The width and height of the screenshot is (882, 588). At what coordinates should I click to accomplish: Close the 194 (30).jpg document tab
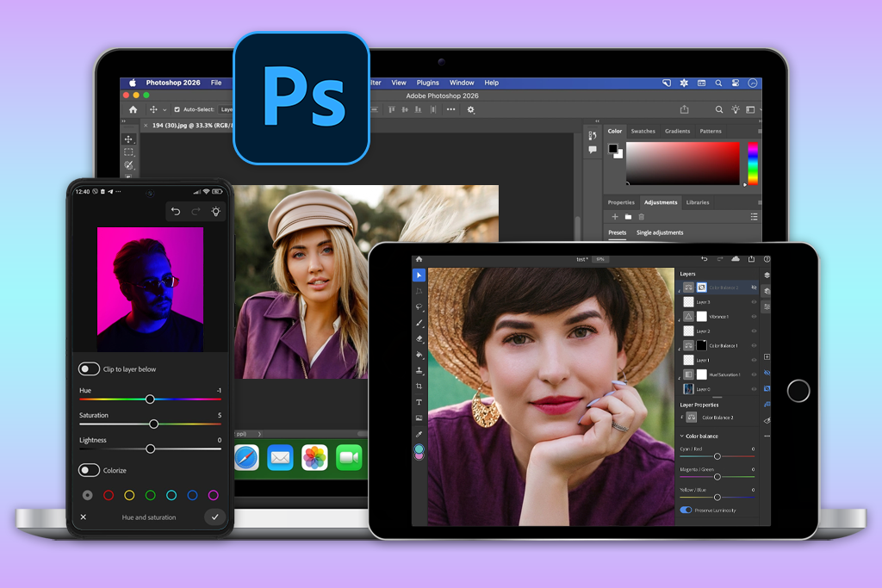(x=146, y=126)
